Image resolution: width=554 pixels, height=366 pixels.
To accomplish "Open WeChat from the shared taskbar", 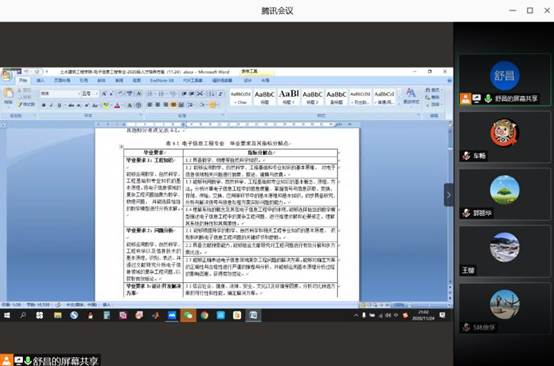I will (188, 315).
